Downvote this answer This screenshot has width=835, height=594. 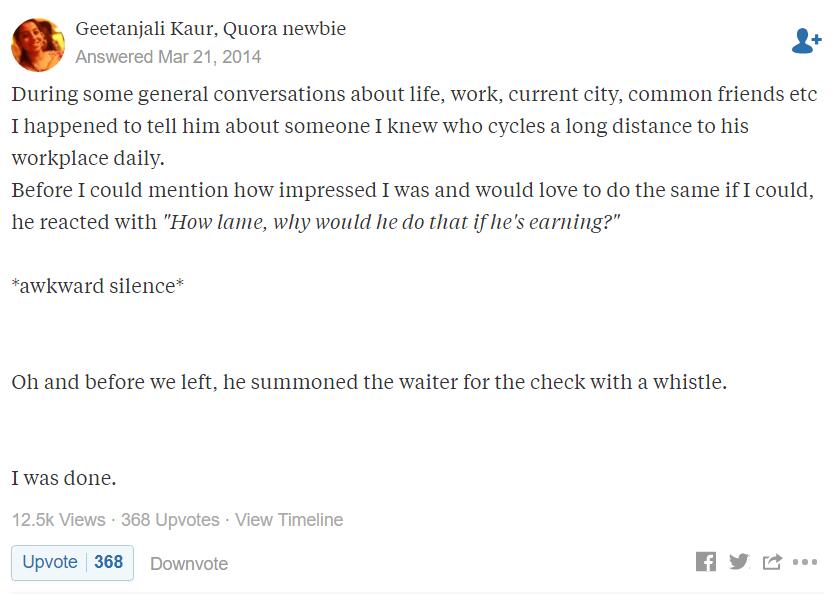(189, 564)
